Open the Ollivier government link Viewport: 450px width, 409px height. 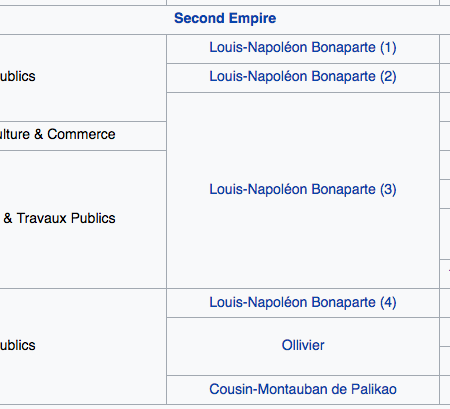click(x=303, y=345)
